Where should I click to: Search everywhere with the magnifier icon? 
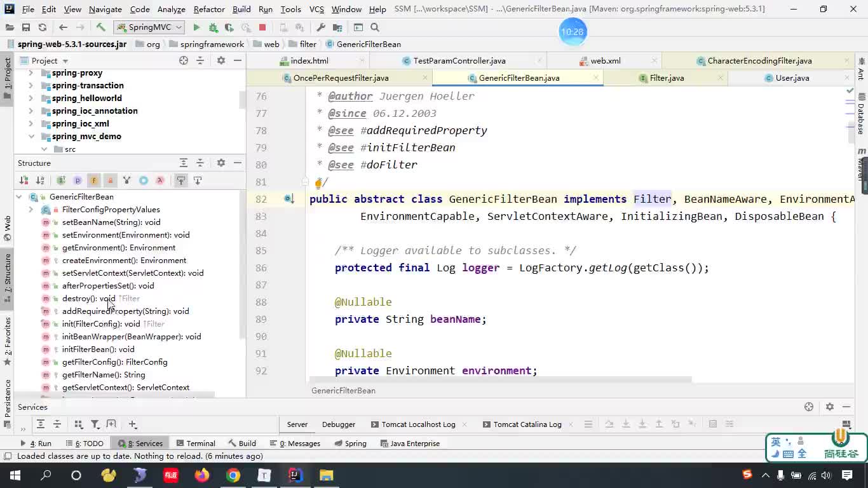pyautogui.click(x=375, y=27)
